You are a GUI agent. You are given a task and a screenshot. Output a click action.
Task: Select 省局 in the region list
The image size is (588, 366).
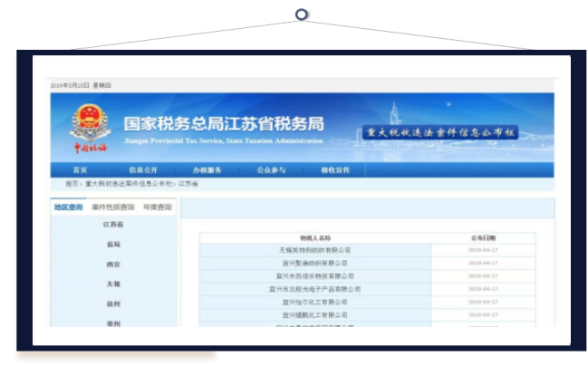coord(113,245)
